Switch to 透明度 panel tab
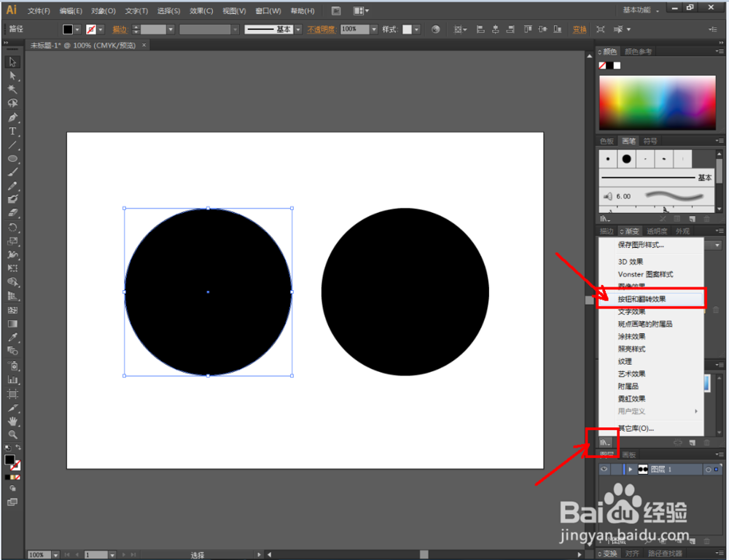729x560 pixels. (x=657, y=231)
